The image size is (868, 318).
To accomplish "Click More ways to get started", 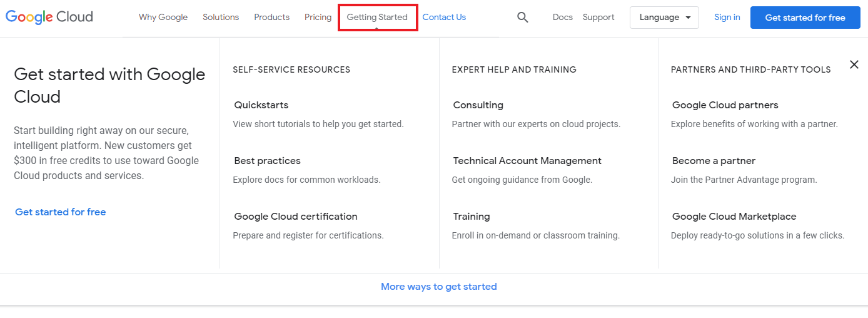I will pyautogui.click(x=439, y=287).
